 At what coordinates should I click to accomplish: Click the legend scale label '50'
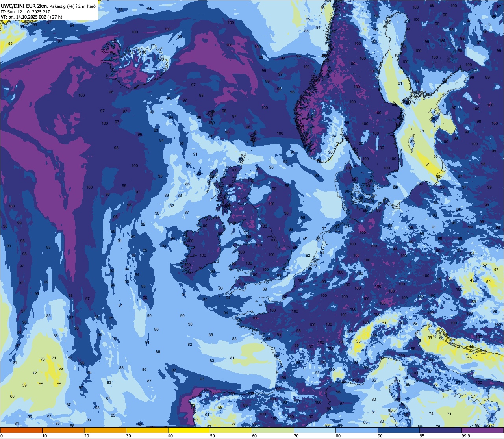coord(212,436)
